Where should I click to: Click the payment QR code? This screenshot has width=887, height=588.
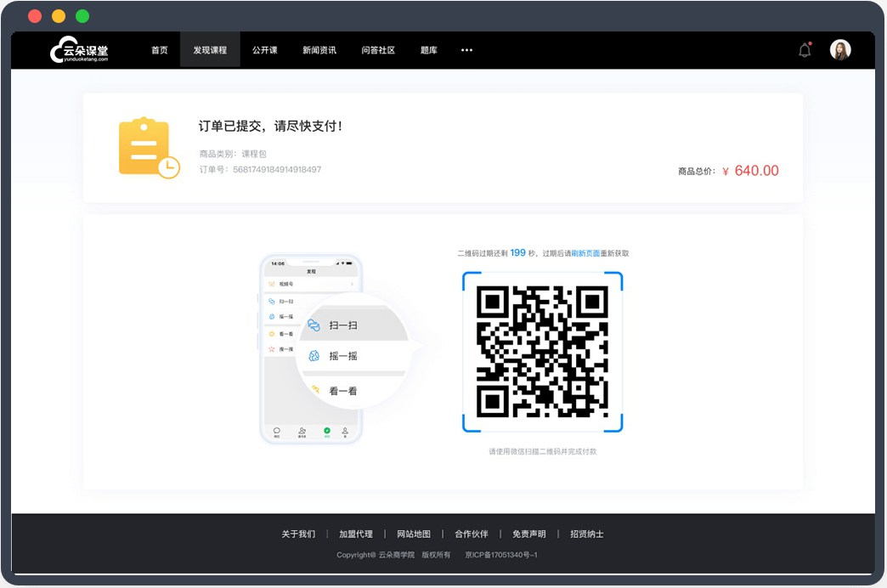click(x=543, y=352)
